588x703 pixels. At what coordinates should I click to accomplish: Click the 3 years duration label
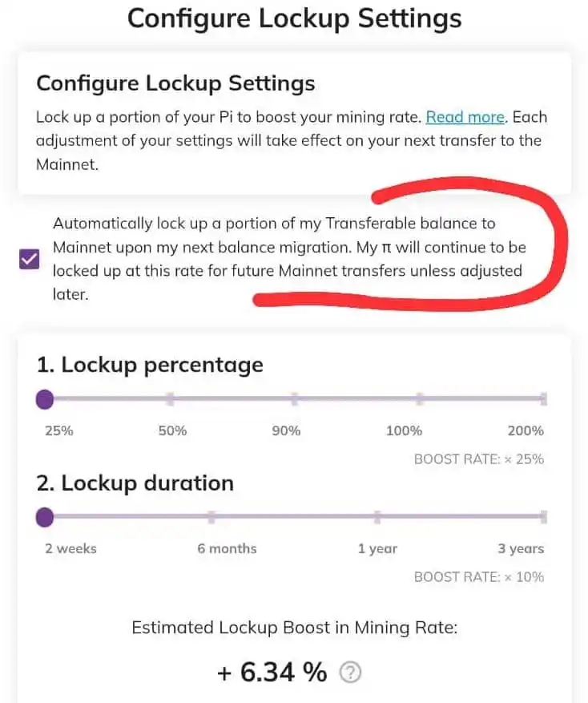click(x=521, y=549)
